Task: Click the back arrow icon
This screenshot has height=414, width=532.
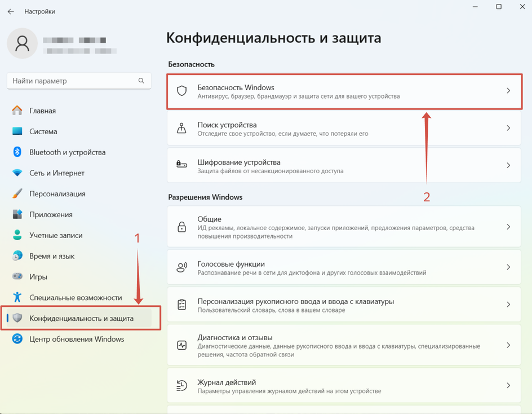Action: (x=11, y=11)
